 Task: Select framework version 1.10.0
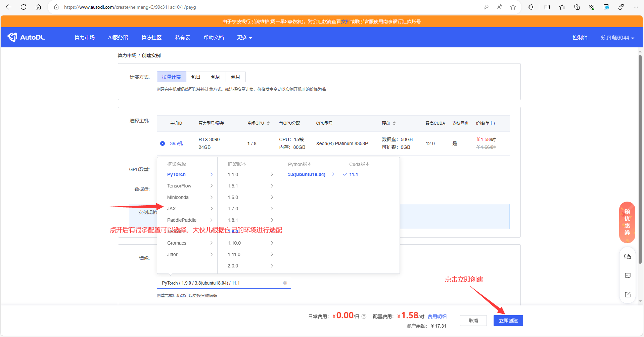click(x=247, y=243)
